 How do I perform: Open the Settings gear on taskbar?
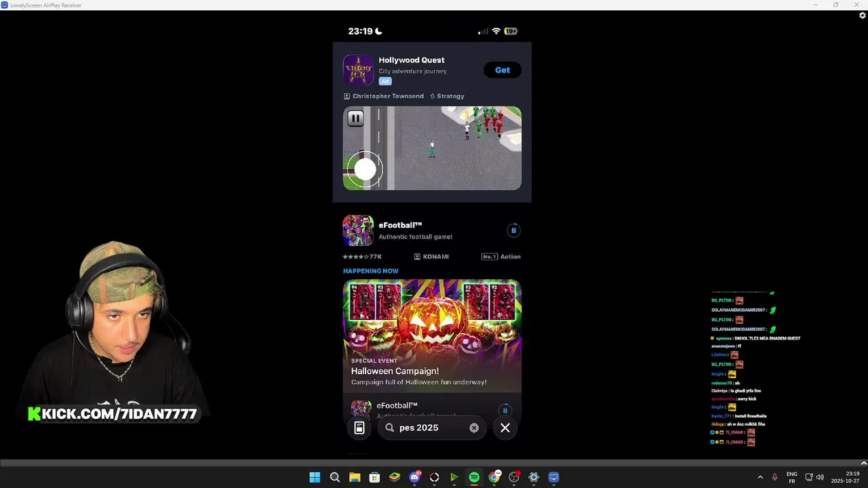click(534, 477)
